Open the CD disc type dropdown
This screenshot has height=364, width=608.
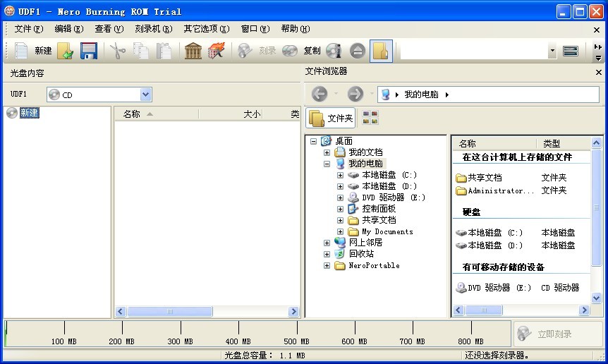pyautogui.click(x=146, y=95)
